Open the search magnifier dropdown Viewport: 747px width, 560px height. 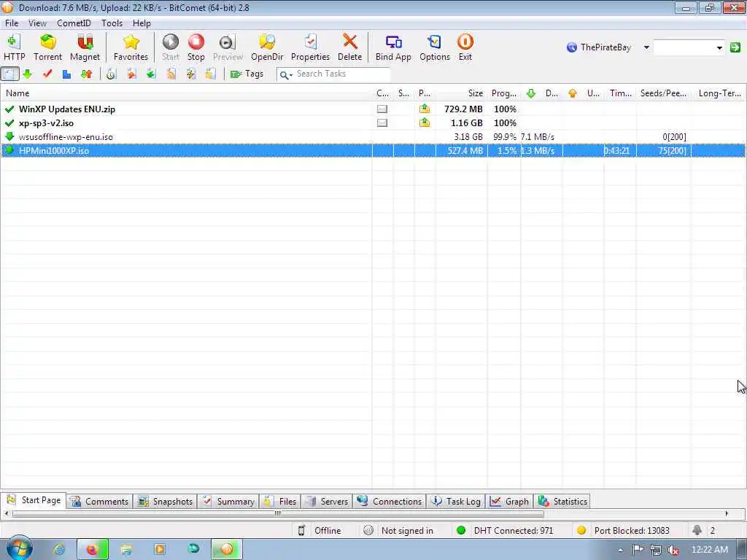(x=286, y=75)
